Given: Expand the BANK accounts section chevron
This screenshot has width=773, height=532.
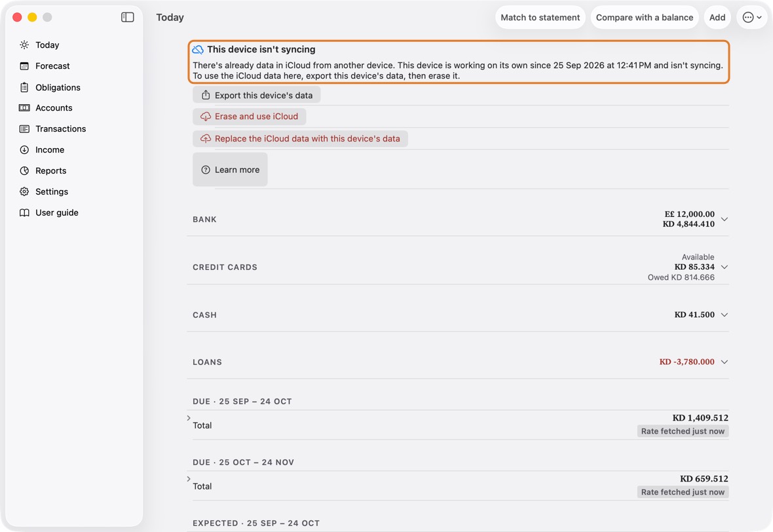Looking at the screenshot, I should pos(724,219).
